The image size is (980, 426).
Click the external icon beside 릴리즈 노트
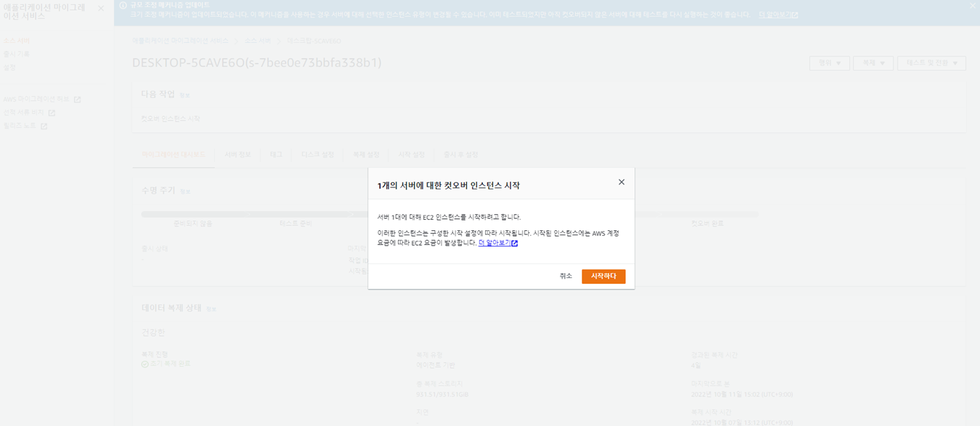[x=44, y=126]
